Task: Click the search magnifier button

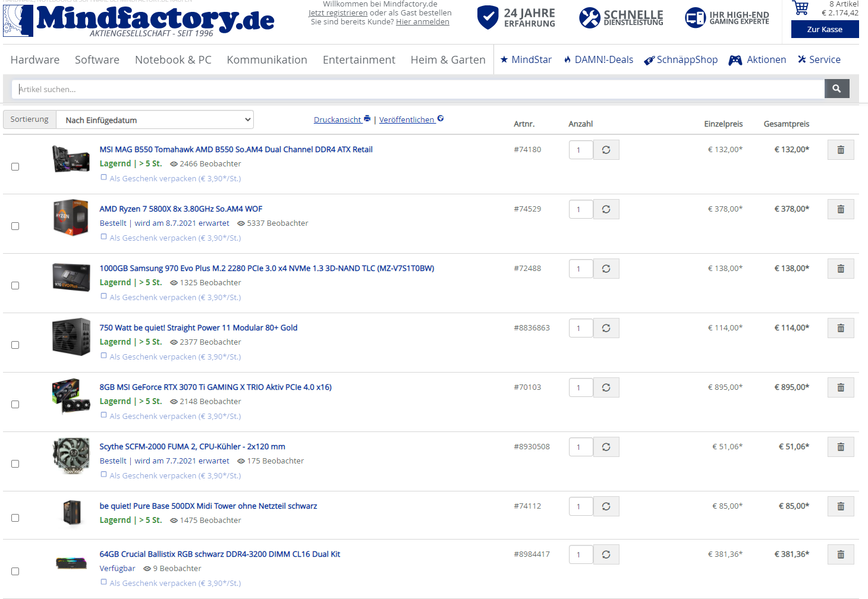Action: [x=836, y=89]
